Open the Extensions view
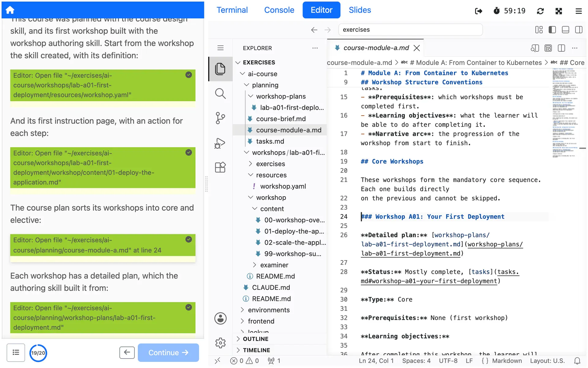 point(220,167)
